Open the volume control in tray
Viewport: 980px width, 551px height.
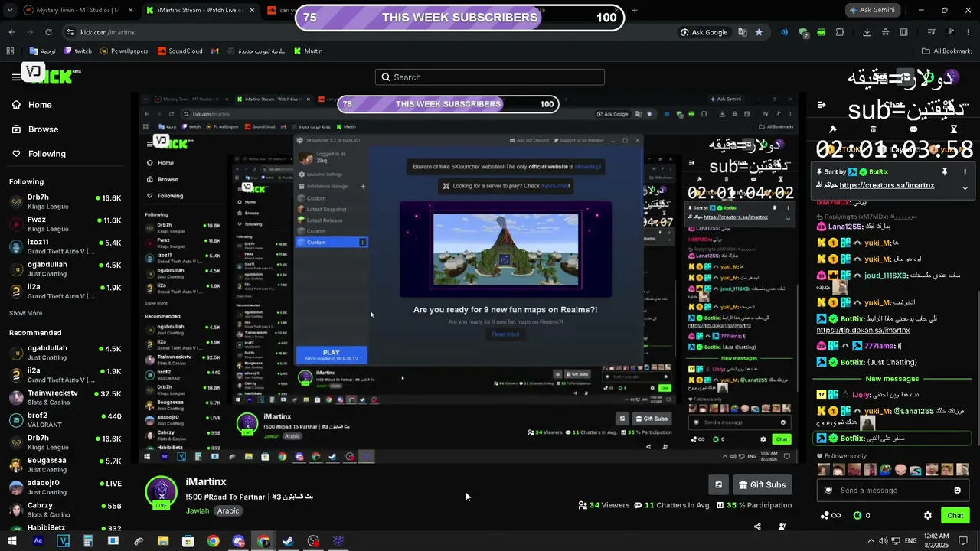pos(884,541)
